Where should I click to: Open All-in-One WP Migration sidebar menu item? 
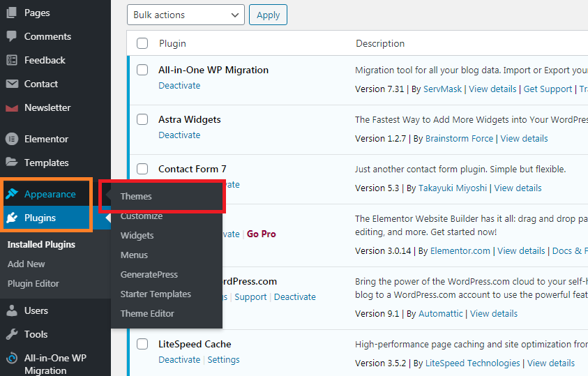coord(56,363)
